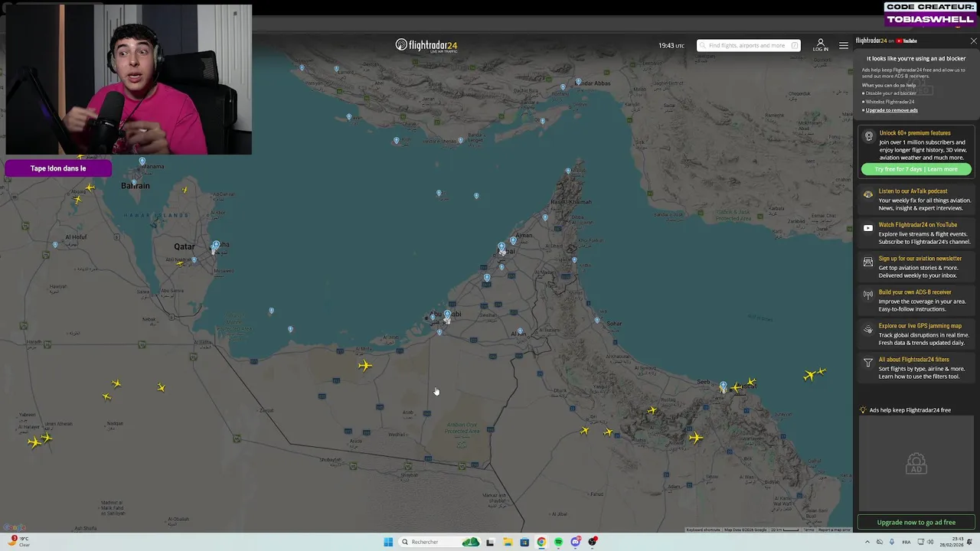The height and width of the screenshot is (551, 980).
Task: Click Upgrade now to go ad free
Action: point(916,523)
